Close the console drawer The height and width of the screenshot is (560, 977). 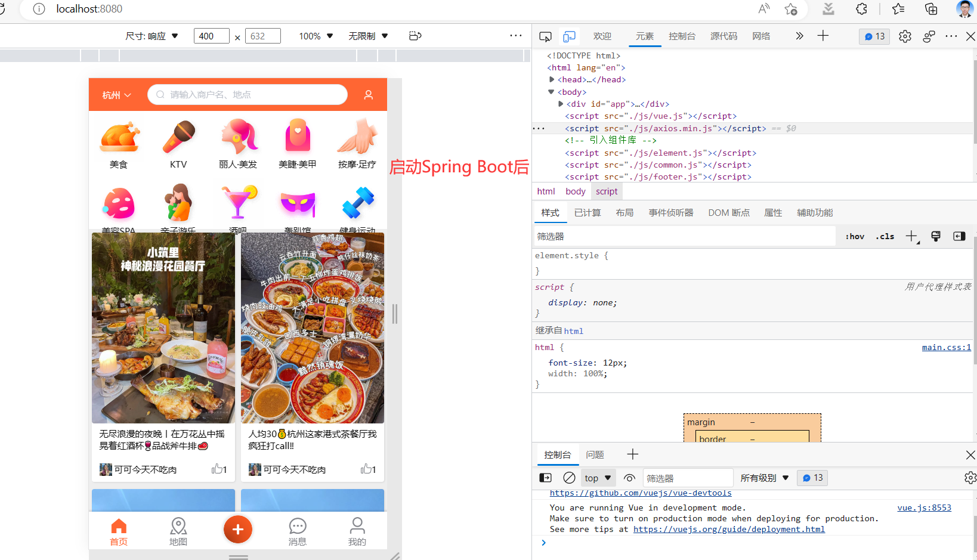pyautogui.click(x=970, y=455)
